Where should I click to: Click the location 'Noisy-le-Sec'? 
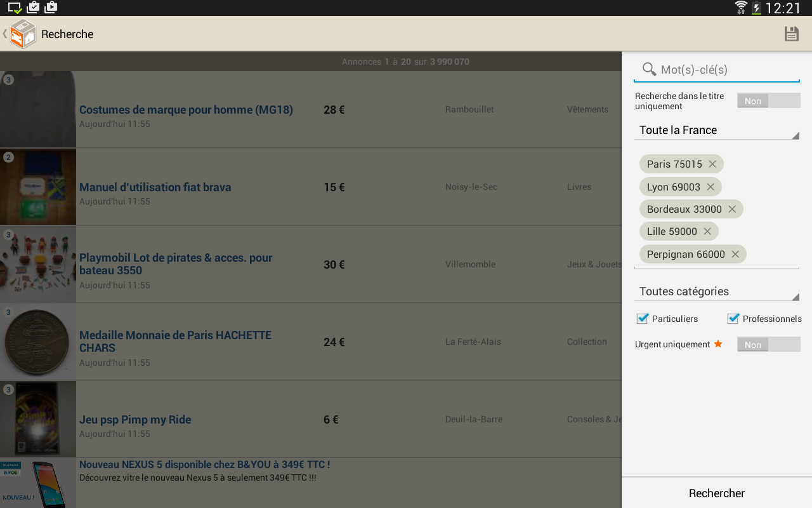coord(471,187)
